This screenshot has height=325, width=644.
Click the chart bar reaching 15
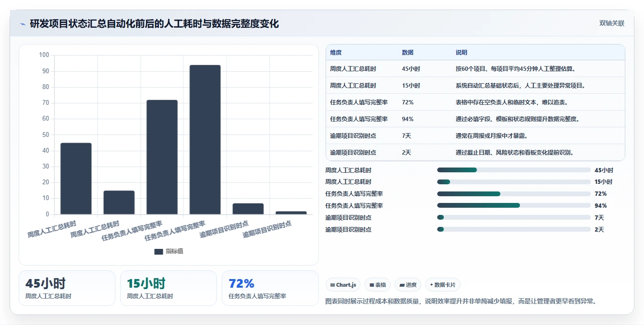pyautogui.click(x=119, y=202)
